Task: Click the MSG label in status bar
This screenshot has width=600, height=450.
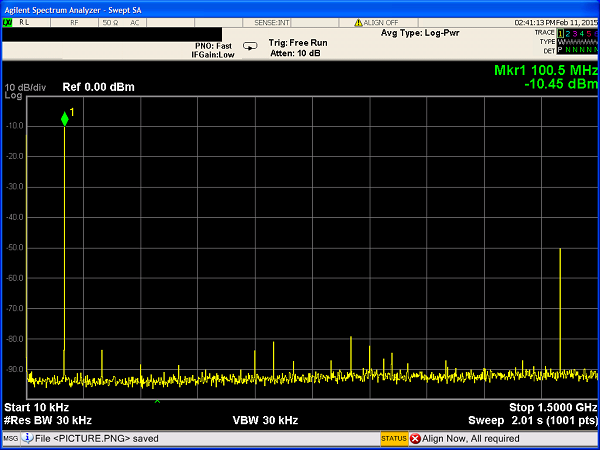Action: (10, 438)
